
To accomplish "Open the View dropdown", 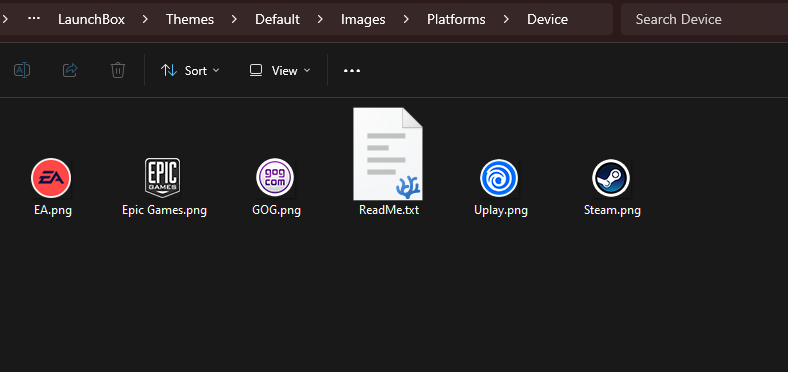I will 280,71.
